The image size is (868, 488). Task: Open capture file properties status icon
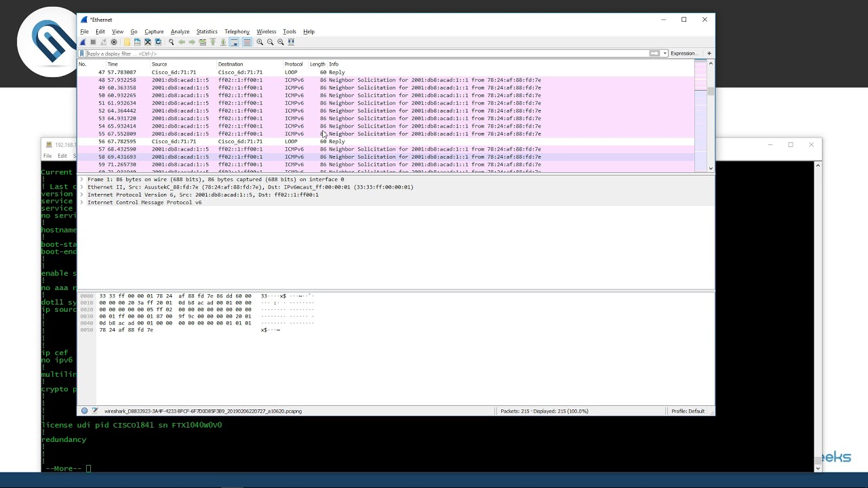pyautogui.click(x=95, y=411)
